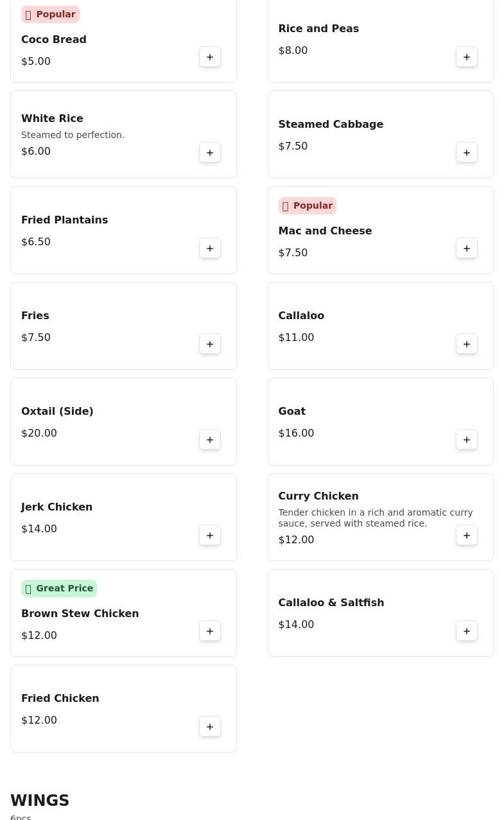This screenshot has width=504, height=820.
Task: Click the plus icon for White Rice
Action: tap(210, 153)
